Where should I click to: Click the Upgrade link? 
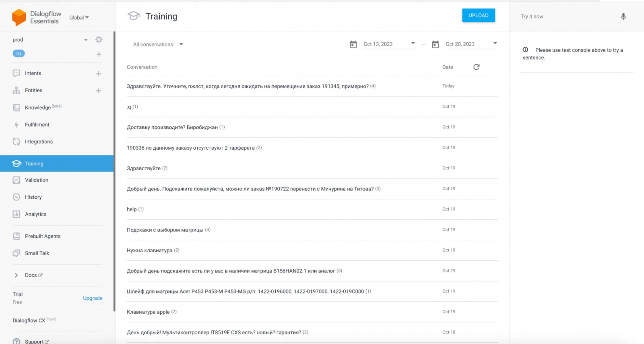pos(93,298)
